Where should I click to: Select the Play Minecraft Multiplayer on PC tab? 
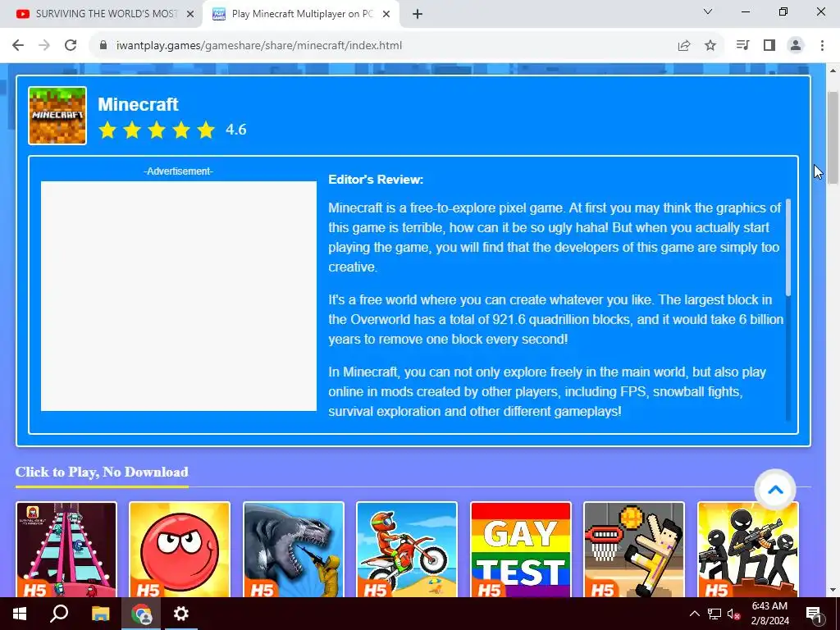coord(301,15)
